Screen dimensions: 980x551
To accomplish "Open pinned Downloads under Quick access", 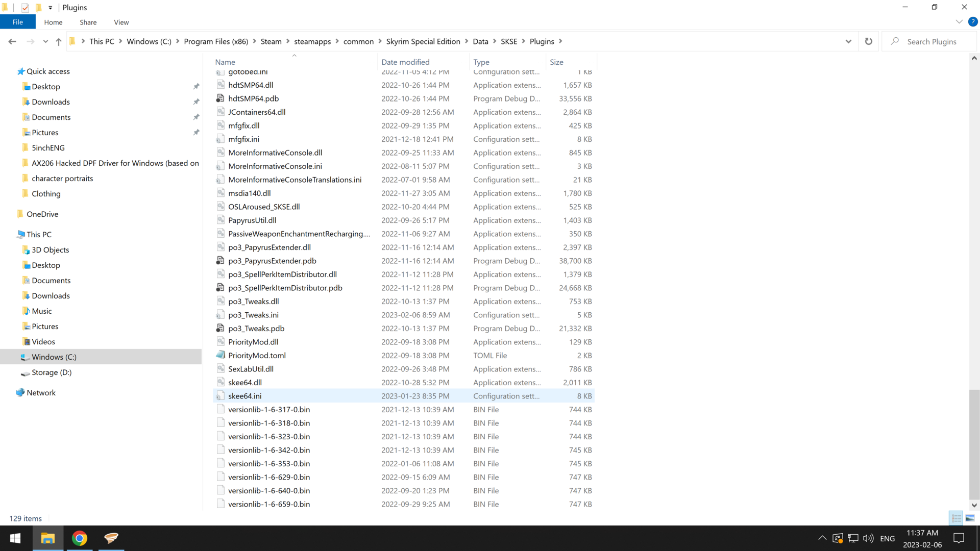I will 51,102.
